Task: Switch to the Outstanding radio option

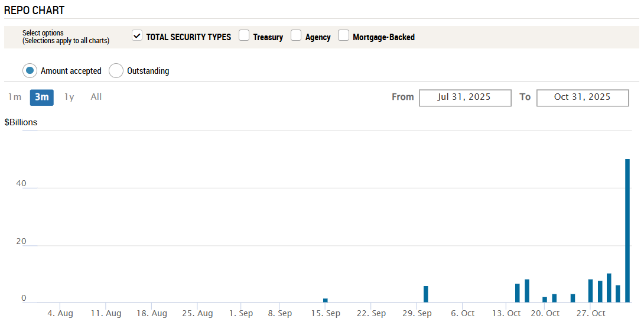Action: (x=117, y=71)
